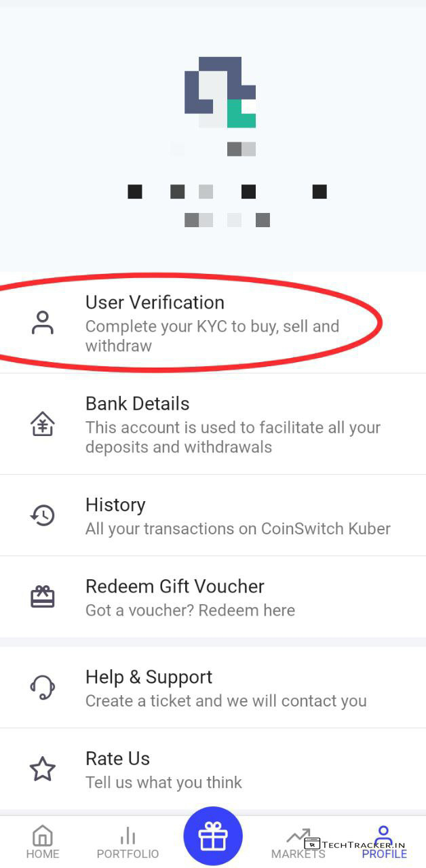Click the Bank Details house icon

[42, 425]
